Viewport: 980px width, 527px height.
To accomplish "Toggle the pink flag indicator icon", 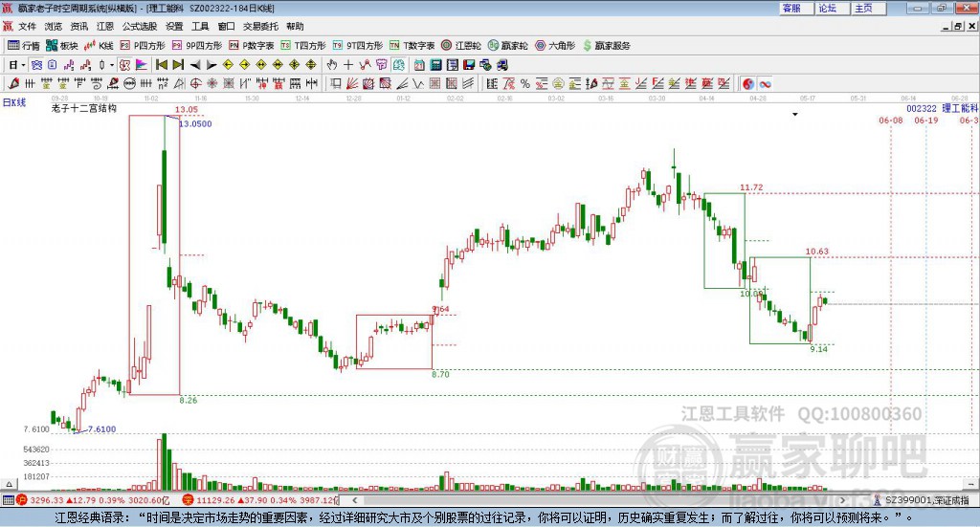I will coord(142,65).
